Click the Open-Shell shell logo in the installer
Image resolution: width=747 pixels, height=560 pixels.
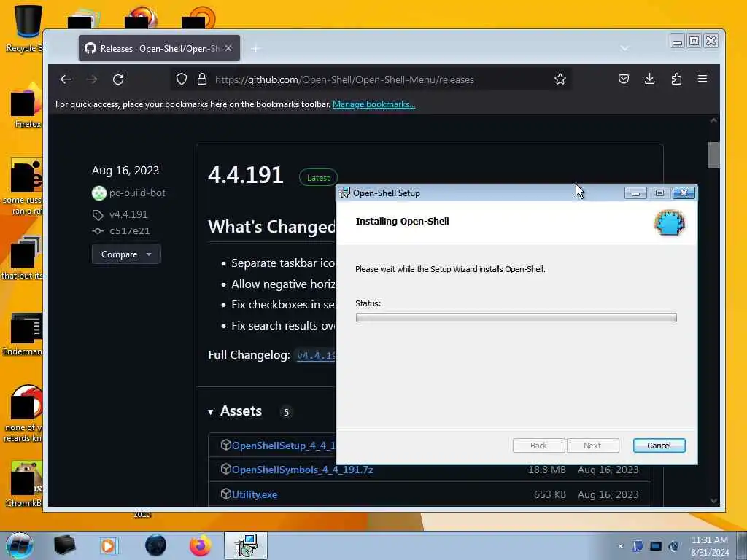670,223
